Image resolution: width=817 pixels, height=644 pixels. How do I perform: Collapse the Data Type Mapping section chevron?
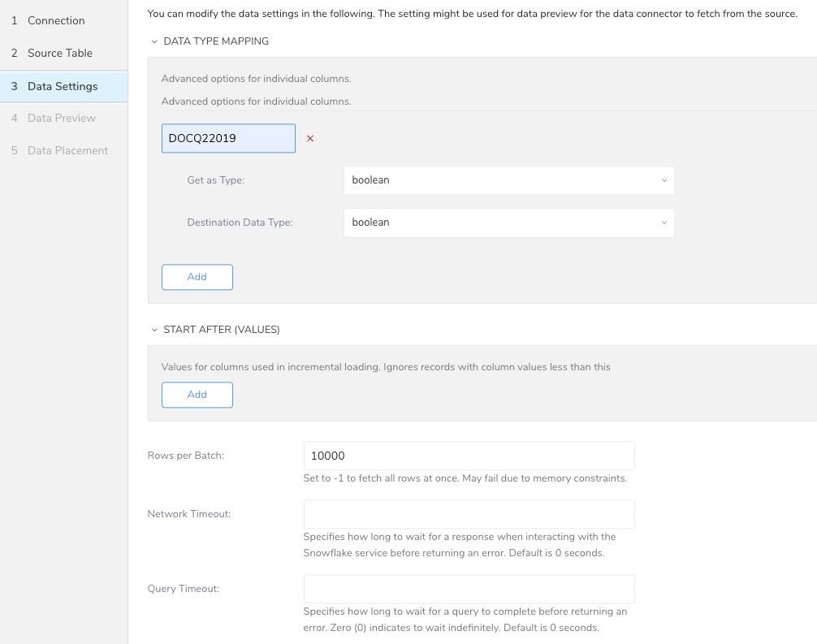tap(154, 41)
